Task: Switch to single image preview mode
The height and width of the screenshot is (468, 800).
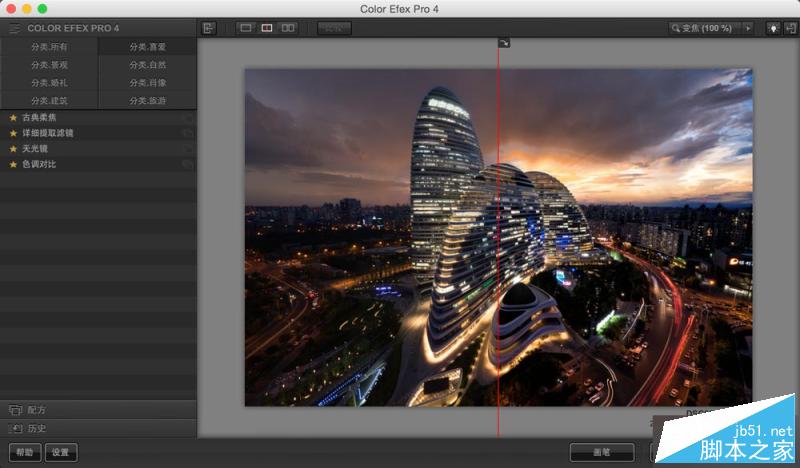Action: tap(246, 28)
